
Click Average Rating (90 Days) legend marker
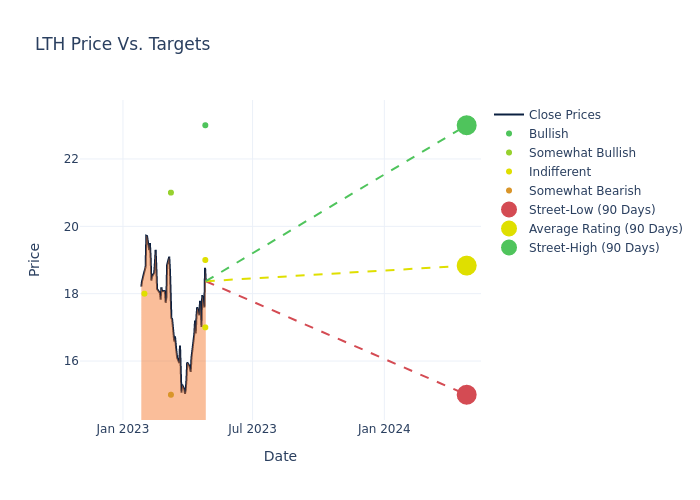(509, 229)
